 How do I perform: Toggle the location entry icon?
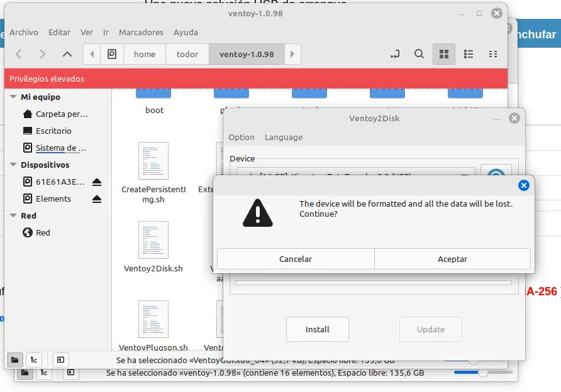point(394,54)
